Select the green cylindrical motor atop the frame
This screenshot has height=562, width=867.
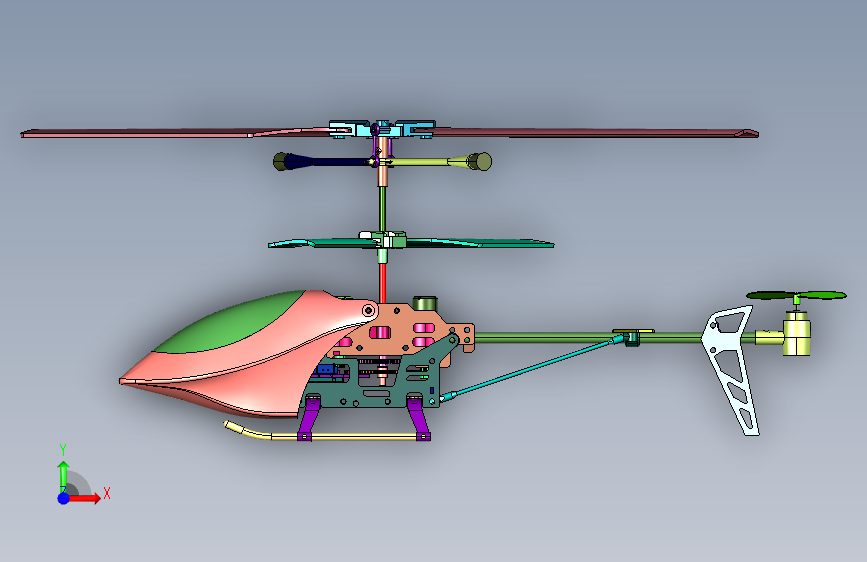pyautogui.click(x=425, y=303)
